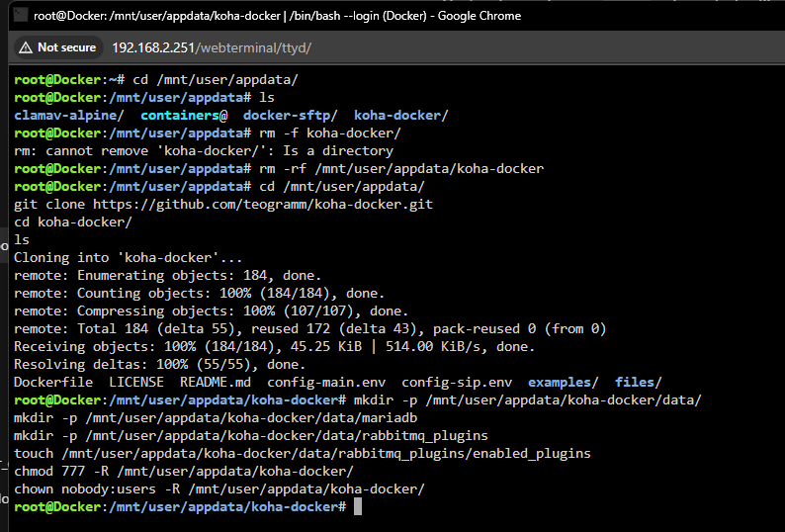785x532 pixels.
Task: Click 'clamav-alpine/' directory in ls output
Action: 68,116
